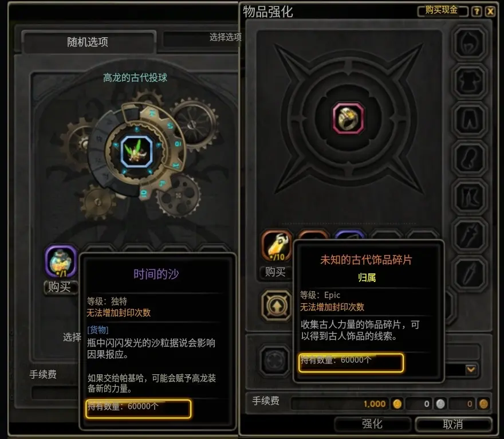
Task: Select the pants equipment slot icon
Action: point(470,120)
